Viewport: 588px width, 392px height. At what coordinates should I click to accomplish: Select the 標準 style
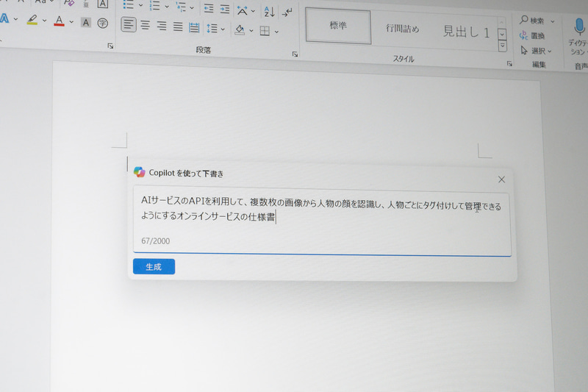(x=338, y=26)
